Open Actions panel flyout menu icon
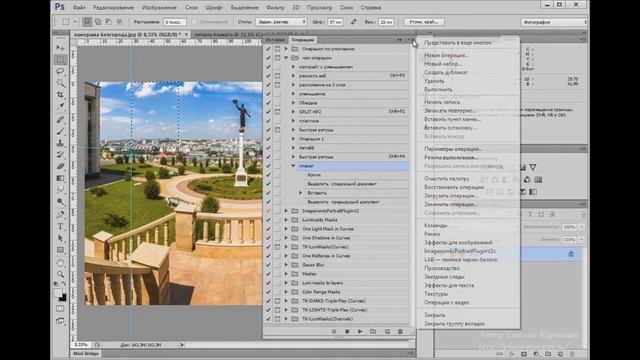640x360 pixels. (410, 40)
